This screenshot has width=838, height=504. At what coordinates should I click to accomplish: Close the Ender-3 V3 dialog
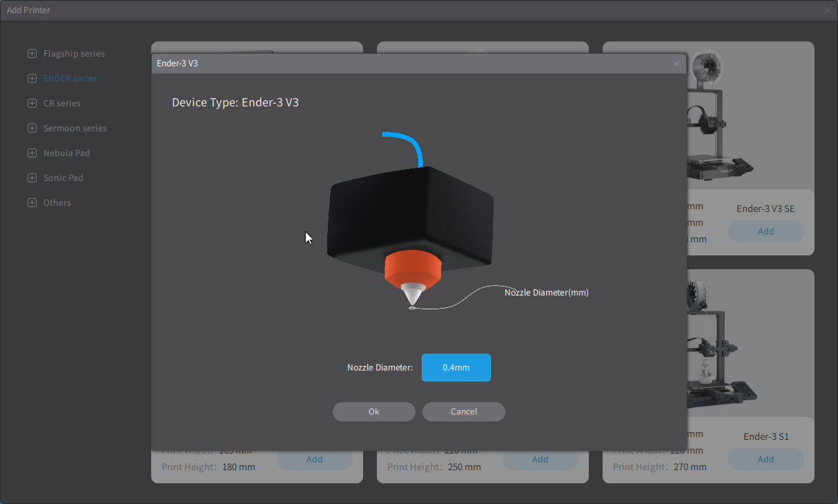tap(676, 64)
